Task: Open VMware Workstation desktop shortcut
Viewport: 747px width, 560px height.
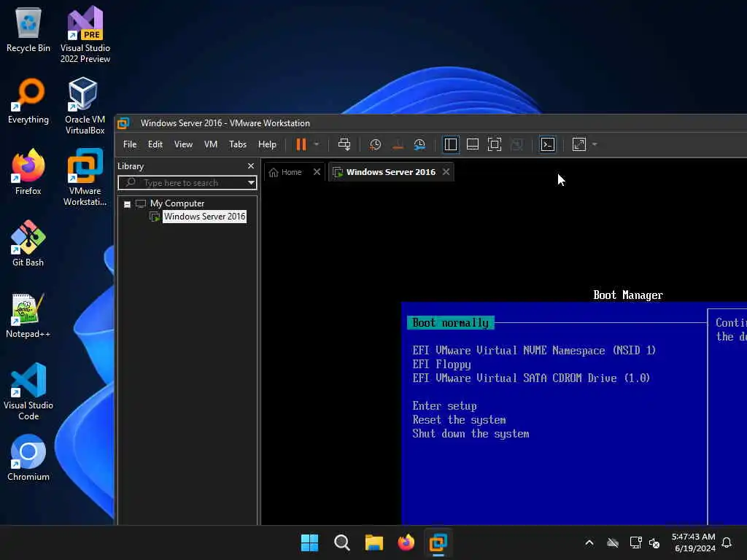Action: [85, 177]
